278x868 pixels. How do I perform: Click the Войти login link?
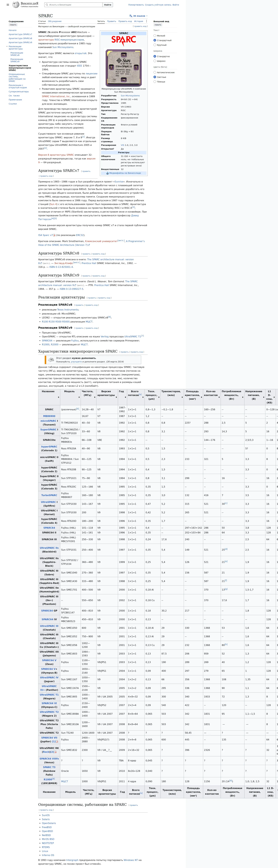pos(176,5)
